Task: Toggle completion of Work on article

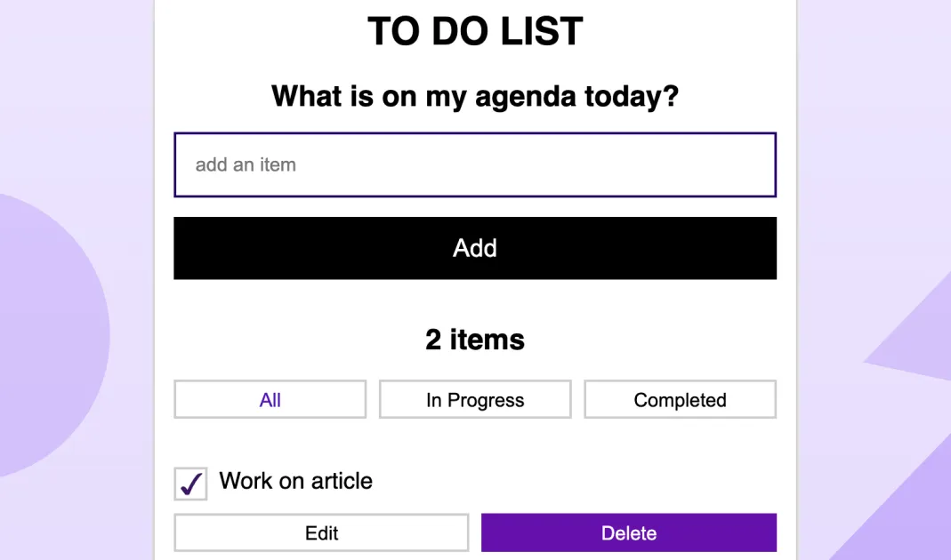Action: coord(190,484)
